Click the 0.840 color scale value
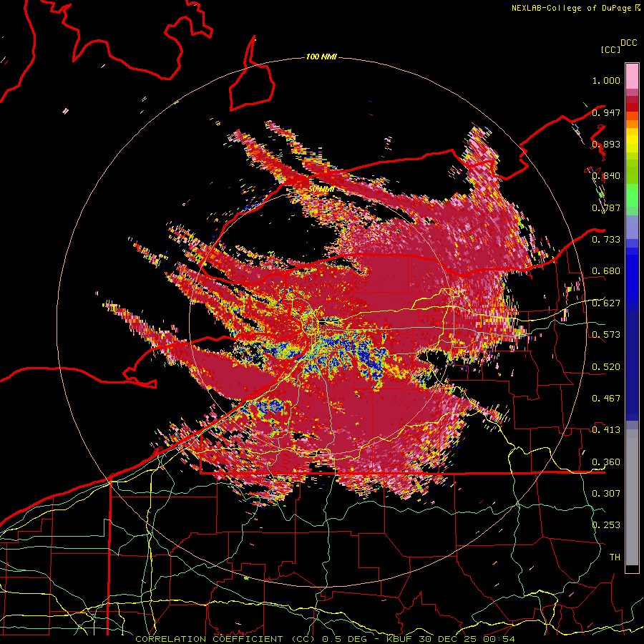644x644 pixels. click(x=606, y=176)
